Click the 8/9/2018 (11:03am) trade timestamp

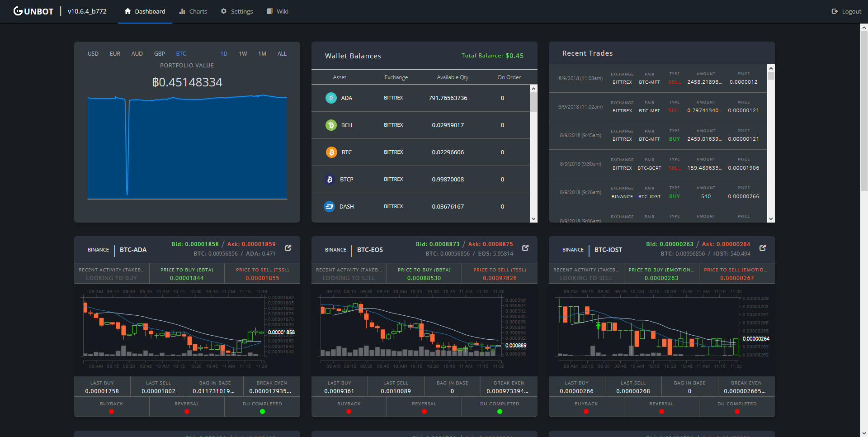580,78
